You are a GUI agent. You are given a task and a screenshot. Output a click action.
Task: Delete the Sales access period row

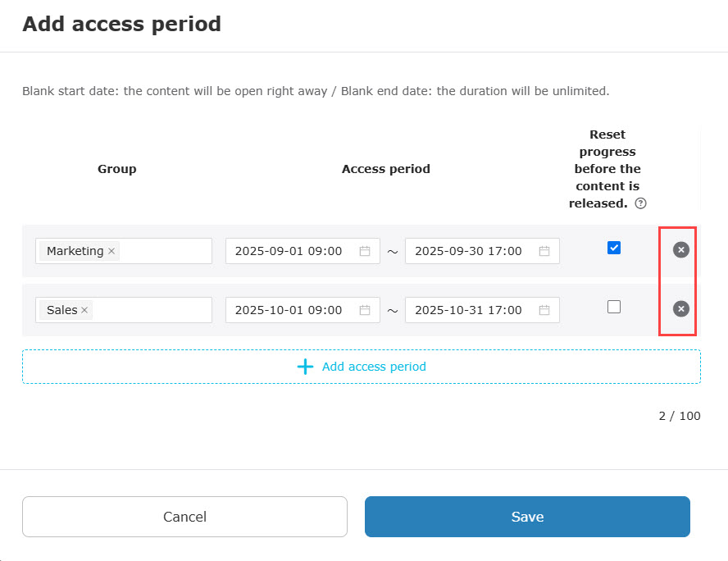(680, 308)
